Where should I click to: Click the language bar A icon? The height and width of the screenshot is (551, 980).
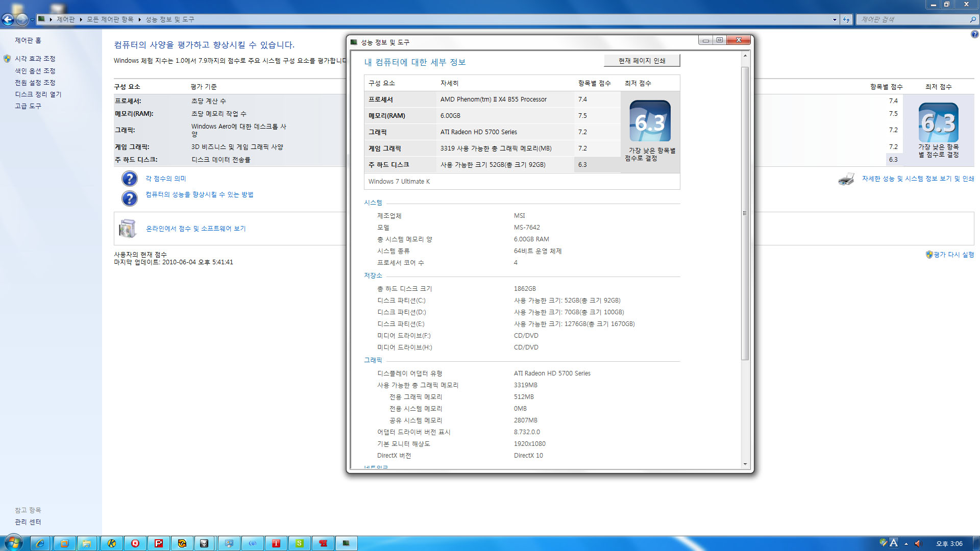tap(894, 543)
